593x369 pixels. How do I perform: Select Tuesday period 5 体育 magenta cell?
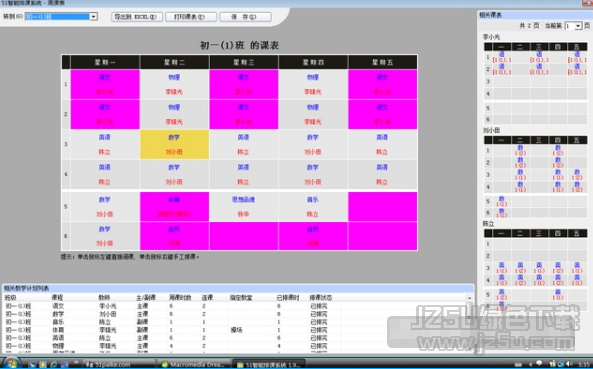(x=174, y=206)
